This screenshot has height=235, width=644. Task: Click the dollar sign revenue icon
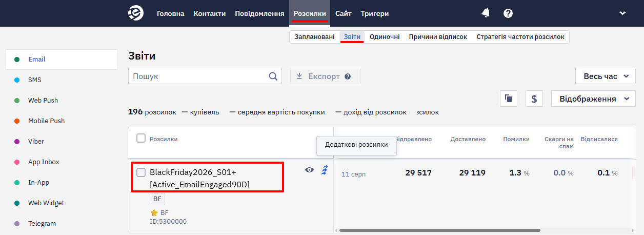(x=534, y=99)
